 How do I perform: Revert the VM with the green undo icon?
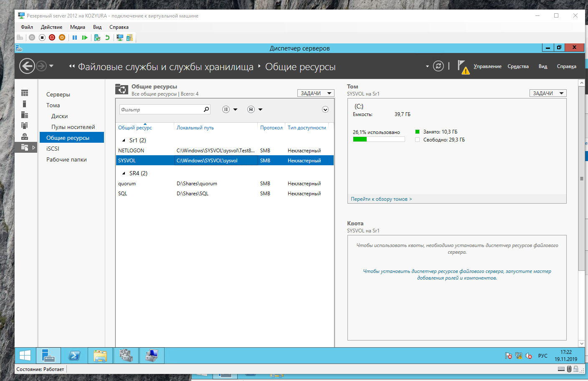tap(107, 38)
